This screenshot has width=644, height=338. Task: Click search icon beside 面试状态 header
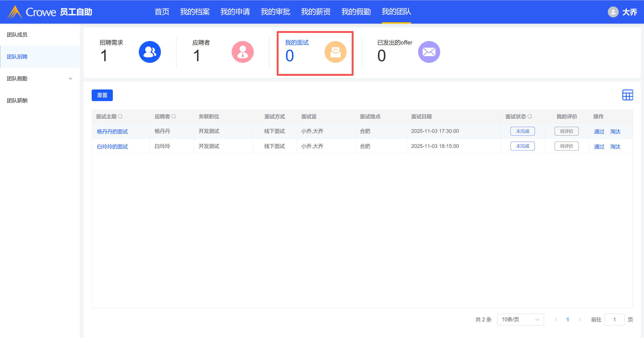(x=530, y=117)
